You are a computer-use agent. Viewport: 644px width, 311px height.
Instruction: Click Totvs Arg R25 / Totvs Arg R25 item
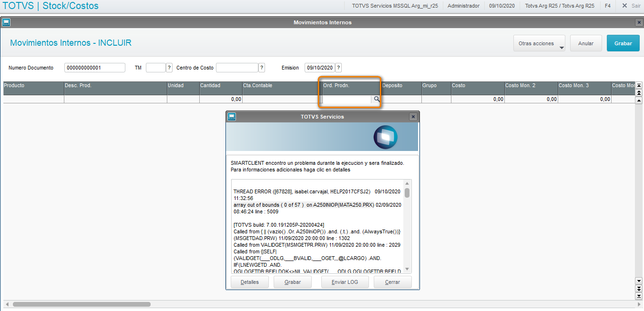coord(560,6)
